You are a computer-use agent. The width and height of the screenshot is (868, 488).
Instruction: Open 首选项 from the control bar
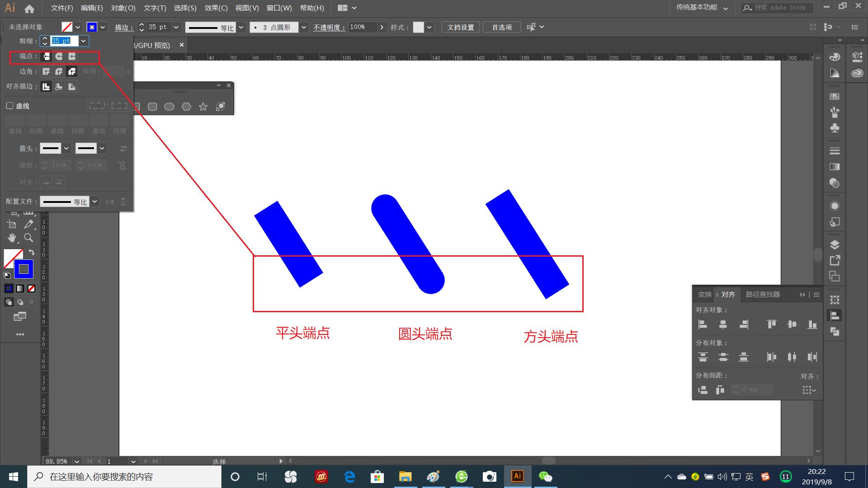501,27
